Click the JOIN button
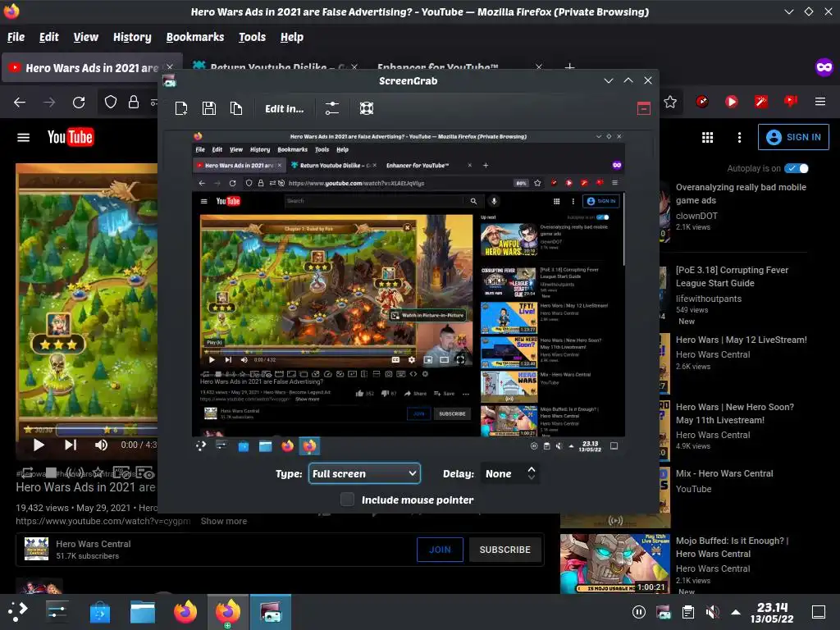The width and height of the screenshot is (840, 630). coord(440,550)
